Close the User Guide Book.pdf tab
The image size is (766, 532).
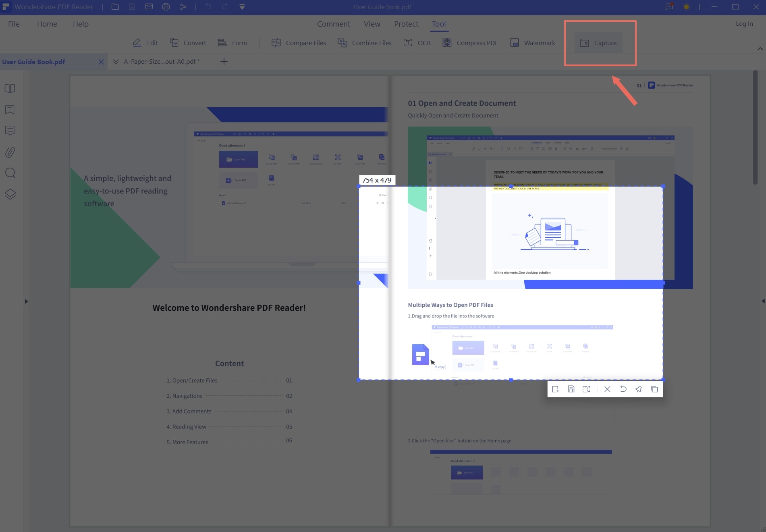click(x=101, y=62)
